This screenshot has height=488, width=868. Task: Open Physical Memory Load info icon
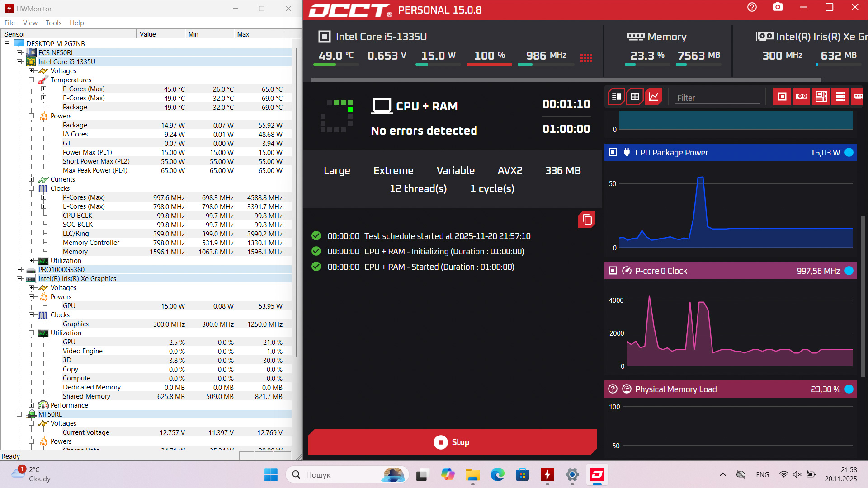point(849,389)
